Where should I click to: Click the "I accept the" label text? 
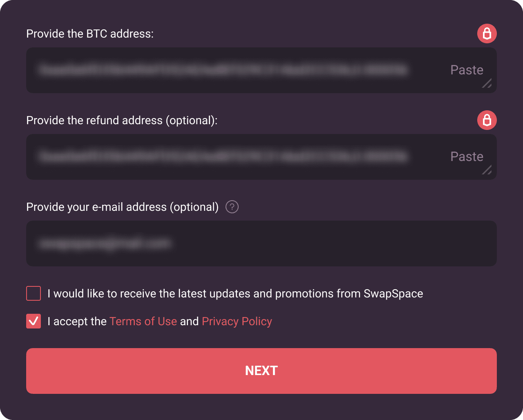coord(77,322)
